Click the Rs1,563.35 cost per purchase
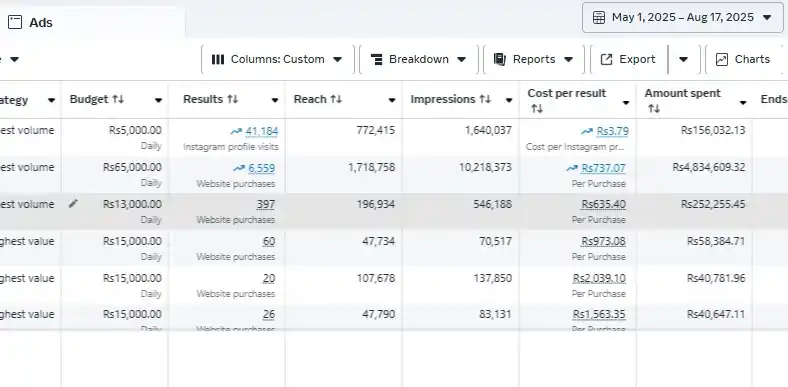 click(600, 315)
